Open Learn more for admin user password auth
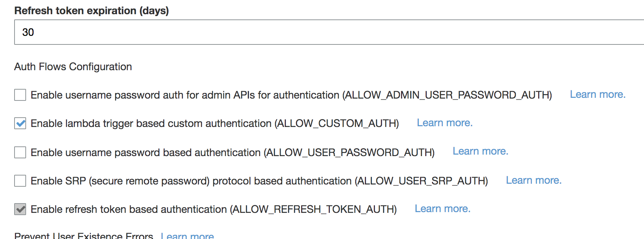The width and height of the screenshot is (644, 239). [x=597, y=94]
